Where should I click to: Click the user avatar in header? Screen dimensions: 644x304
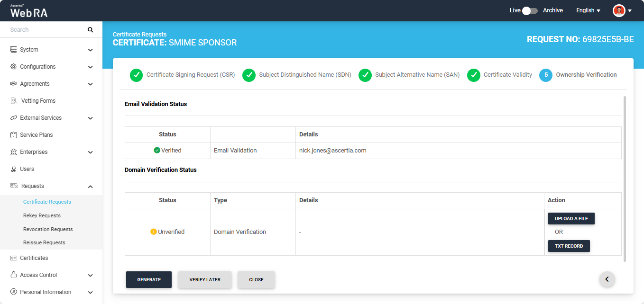pos(619,10)
